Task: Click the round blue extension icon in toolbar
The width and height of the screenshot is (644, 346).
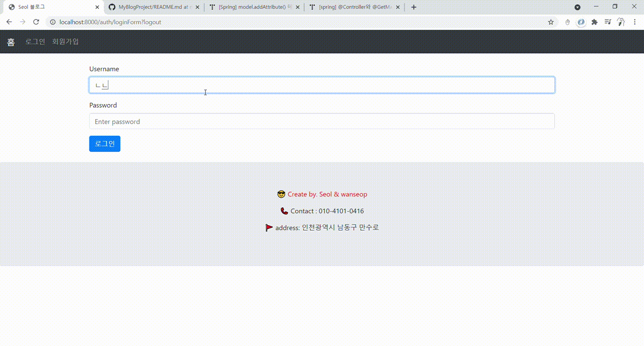Action: pos(581,22)
